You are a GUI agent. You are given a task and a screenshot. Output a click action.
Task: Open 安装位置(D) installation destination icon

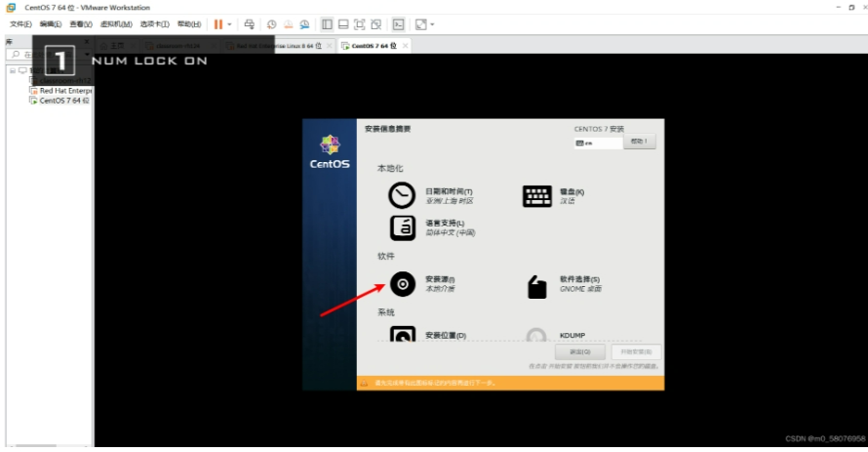tap(403, 335)
